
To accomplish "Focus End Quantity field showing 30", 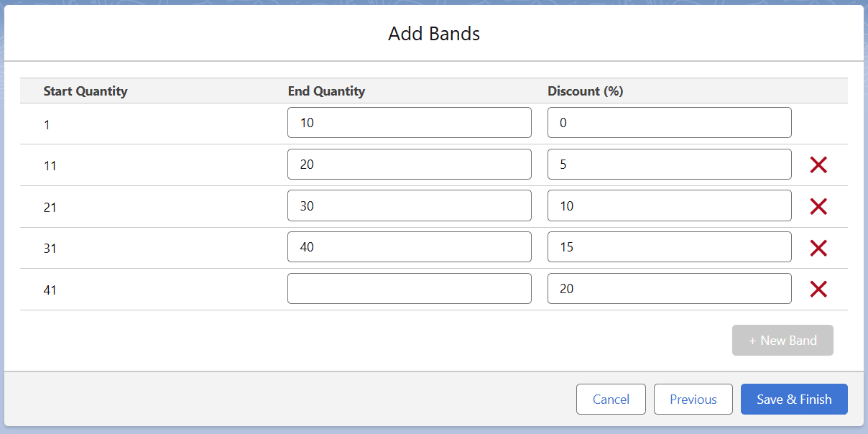I will pyautogui.click(x=409, y=206).
